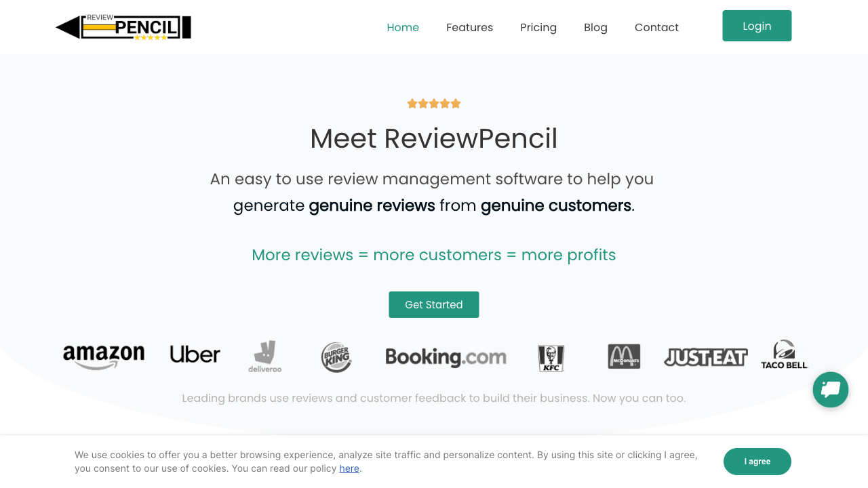The height and width of the screenshot is (488, 868).
Task: Click the Booking.com logo
Action: tap(446, 357)
